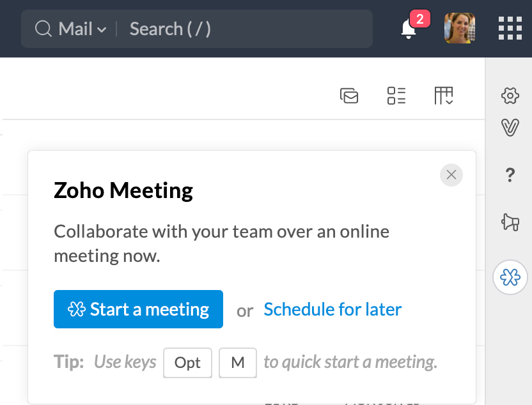Viewport: 532px width, 405px height.
Task: Click the column layout table icon
Action: click(441, 95)
